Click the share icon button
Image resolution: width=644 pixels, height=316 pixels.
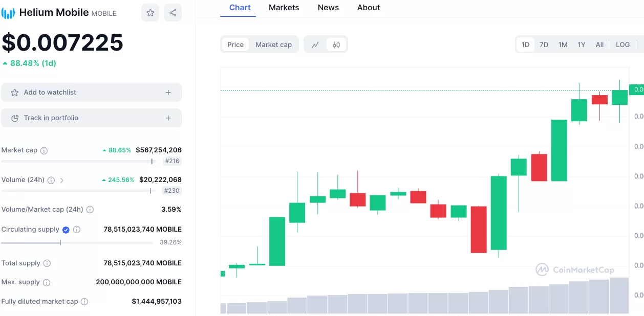(173, 13)
